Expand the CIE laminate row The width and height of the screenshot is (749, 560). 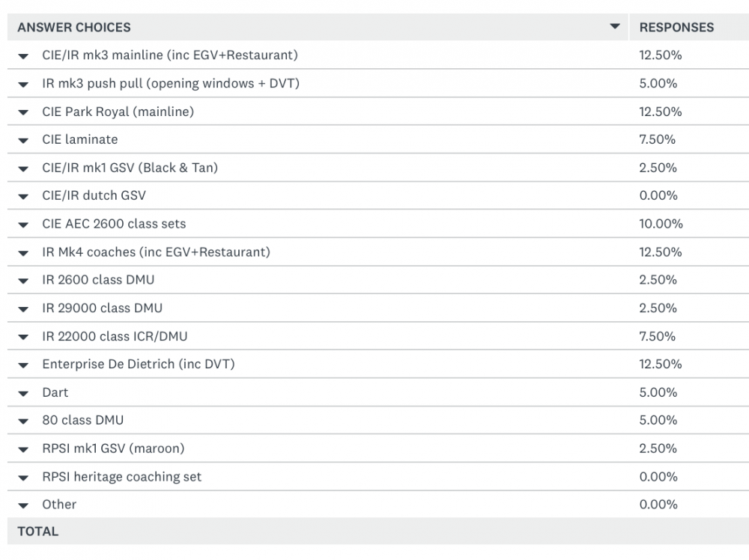pyautogui.click(x=24, y=140)
